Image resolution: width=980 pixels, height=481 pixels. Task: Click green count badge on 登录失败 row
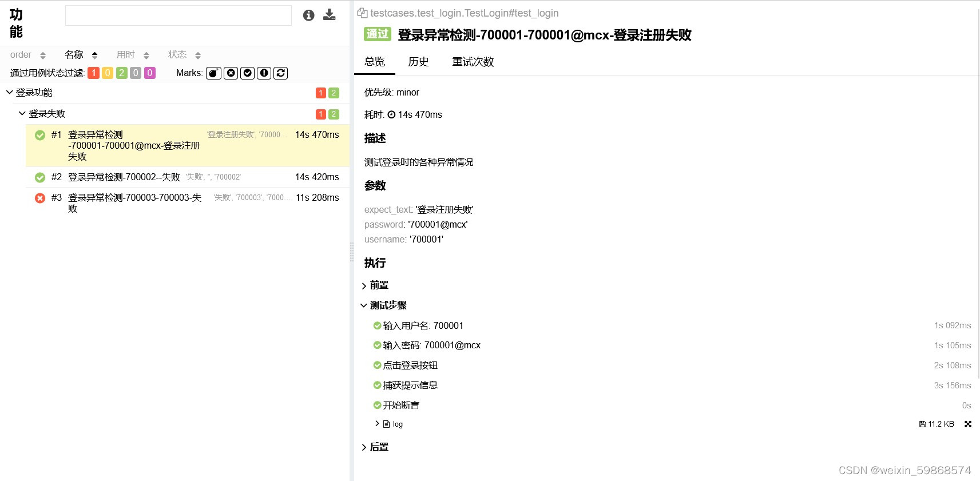click(x=334, y=114)
